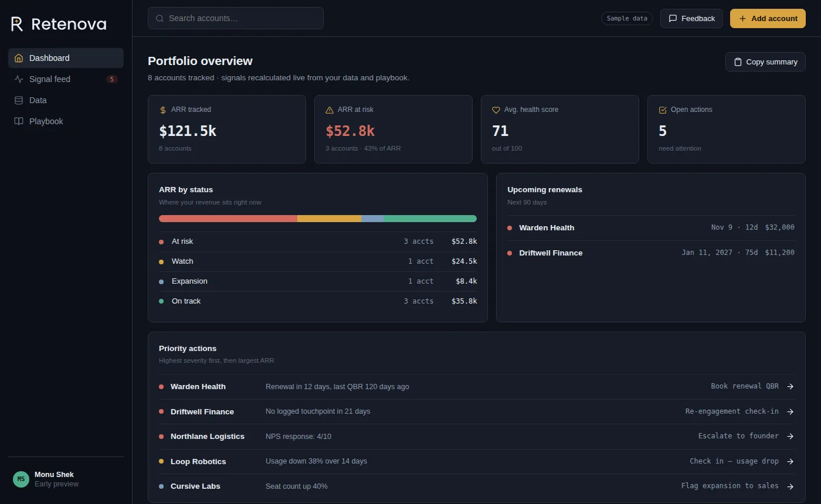
Task: Click the search magnifier icon
Action: click(x=160, y=18)
